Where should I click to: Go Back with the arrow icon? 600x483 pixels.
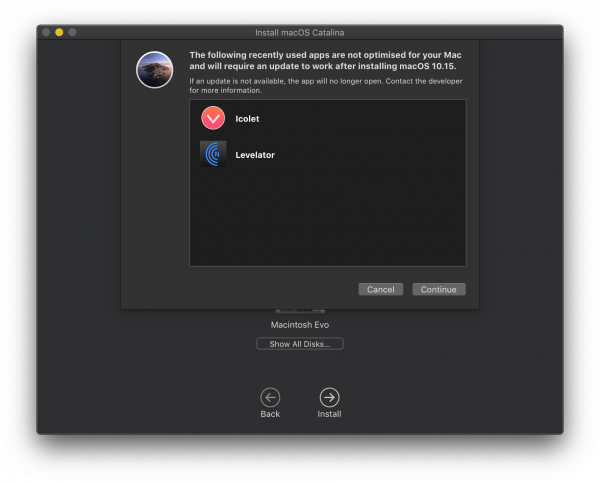pyautogui.click(x=270, y=398)
